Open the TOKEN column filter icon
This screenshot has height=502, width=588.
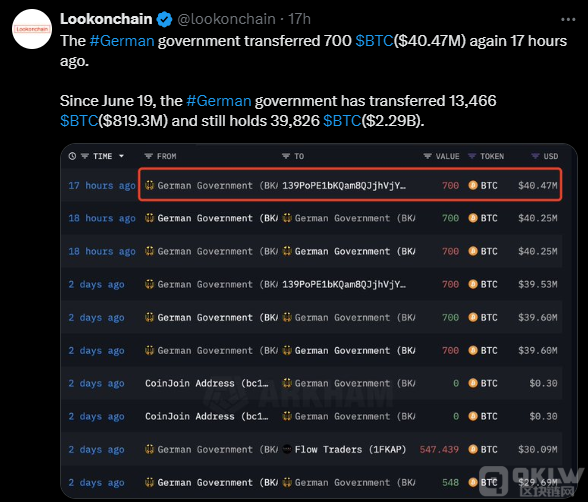(472, 156)
